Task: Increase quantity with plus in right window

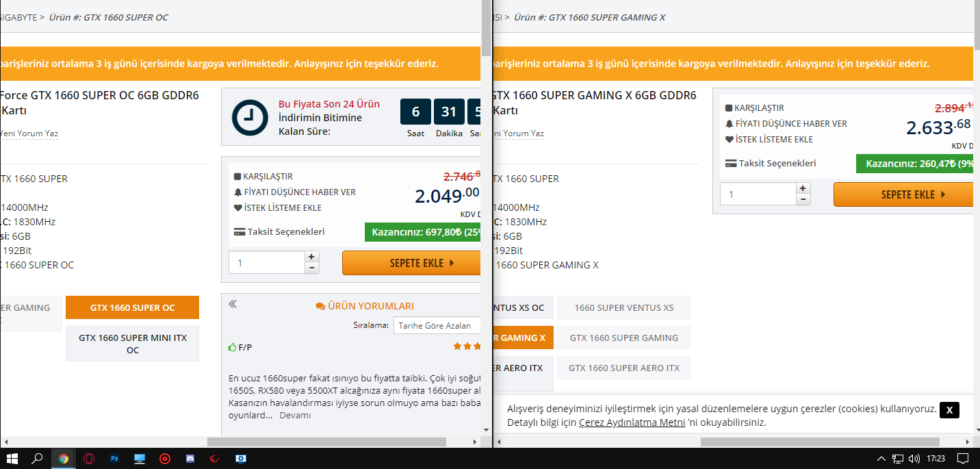Action: pos(803,188)
